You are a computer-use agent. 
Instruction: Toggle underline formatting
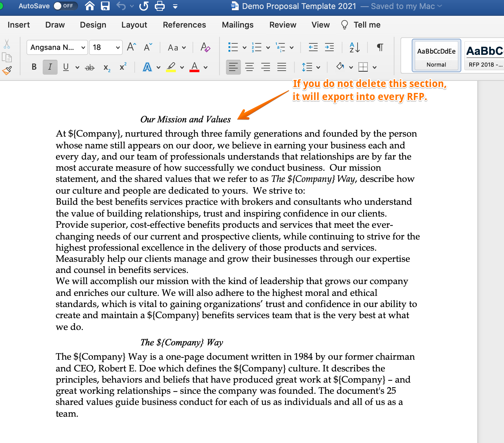coord(66,67)
